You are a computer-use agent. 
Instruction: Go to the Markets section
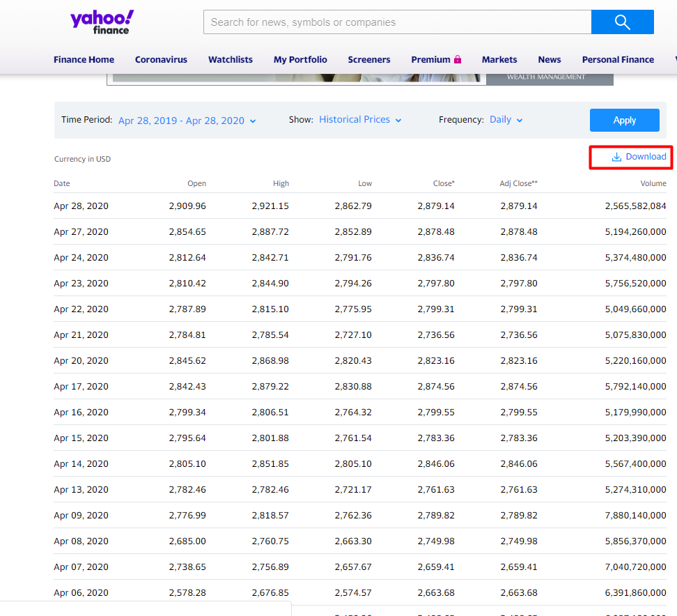coord(499,60)
